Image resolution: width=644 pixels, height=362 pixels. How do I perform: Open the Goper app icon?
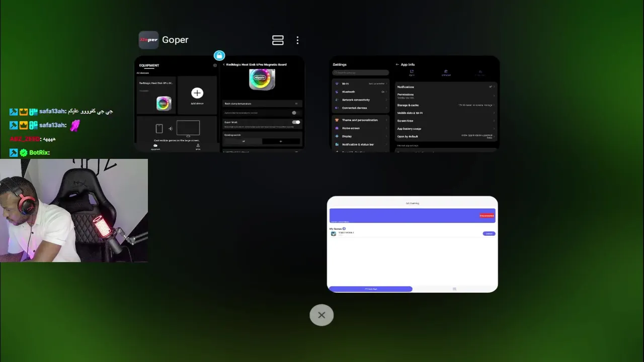[x=148, y=40]
